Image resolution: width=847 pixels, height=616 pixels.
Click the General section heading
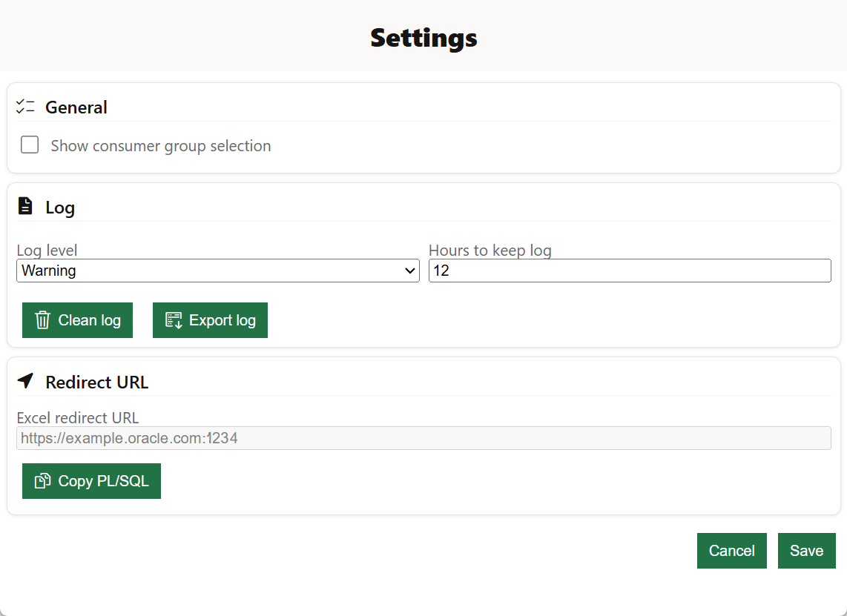click(x=76, y=107)
